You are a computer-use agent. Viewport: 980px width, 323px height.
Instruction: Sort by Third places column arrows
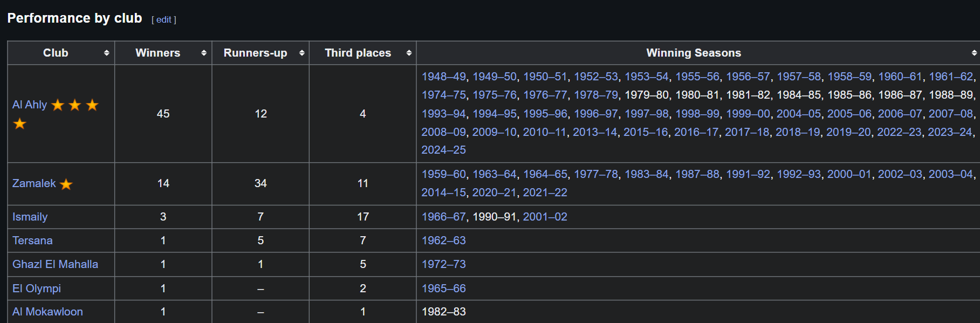[409, 53]
